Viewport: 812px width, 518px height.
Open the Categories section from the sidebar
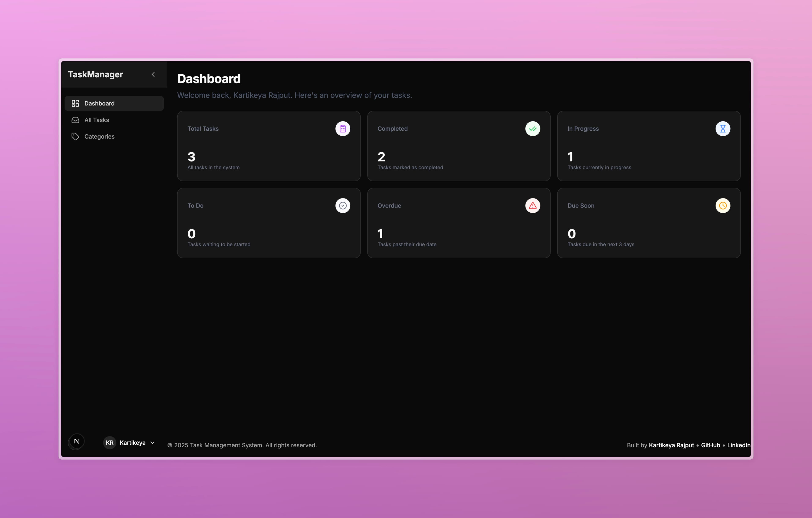(x=99, y=136)
